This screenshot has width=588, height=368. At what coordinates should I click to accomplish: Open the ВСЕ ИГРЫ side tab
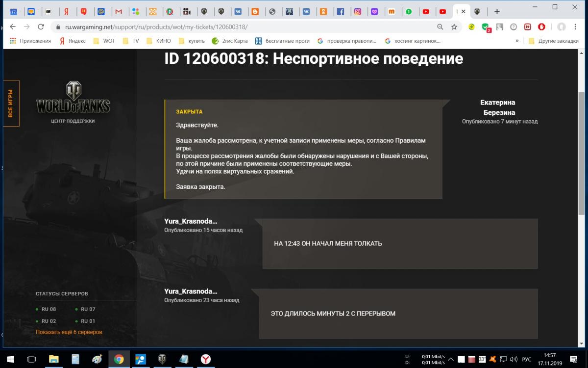coord(11,103)
